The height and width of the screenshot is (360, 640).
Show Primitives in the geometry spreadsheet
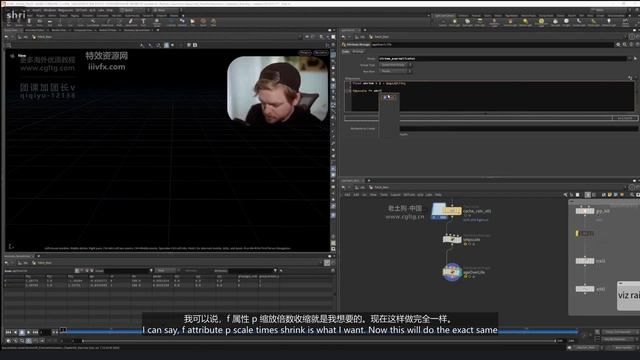coord(87,270)
